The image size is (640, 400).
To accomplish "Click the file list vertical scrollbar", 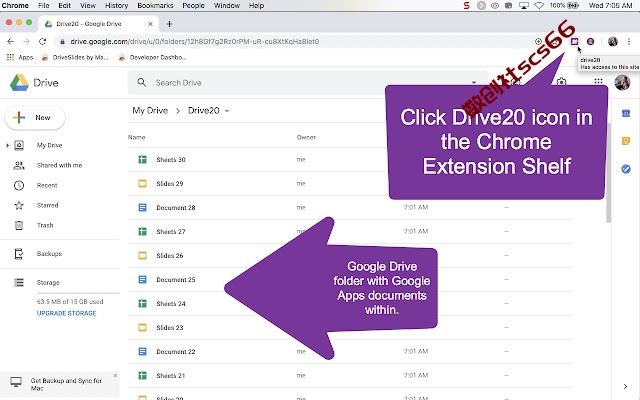I will (x=609, y=173).
